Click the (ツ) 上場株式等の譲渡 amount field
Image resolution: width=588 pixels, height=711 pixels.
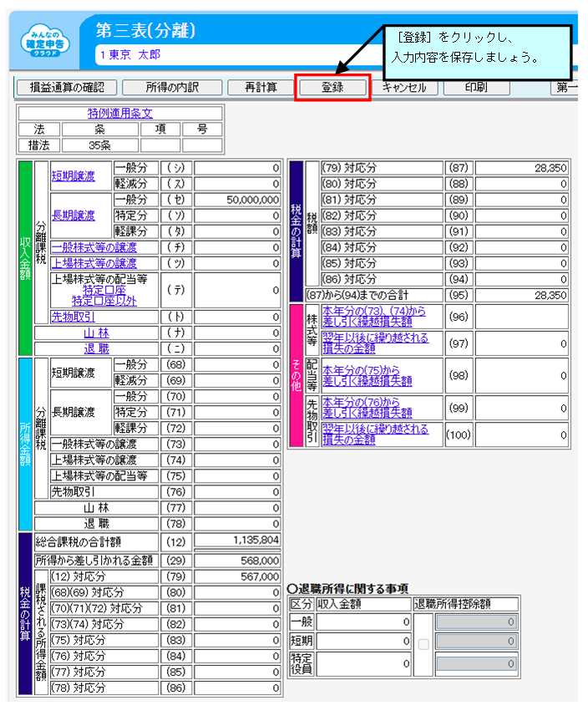pyautogui.click(x=237, y=263)
